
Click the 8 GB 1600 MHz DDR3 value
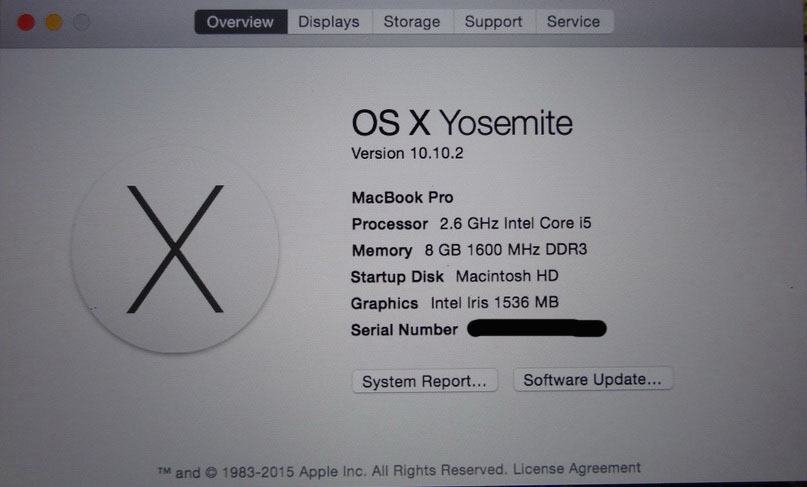click(x=506, y=250)
